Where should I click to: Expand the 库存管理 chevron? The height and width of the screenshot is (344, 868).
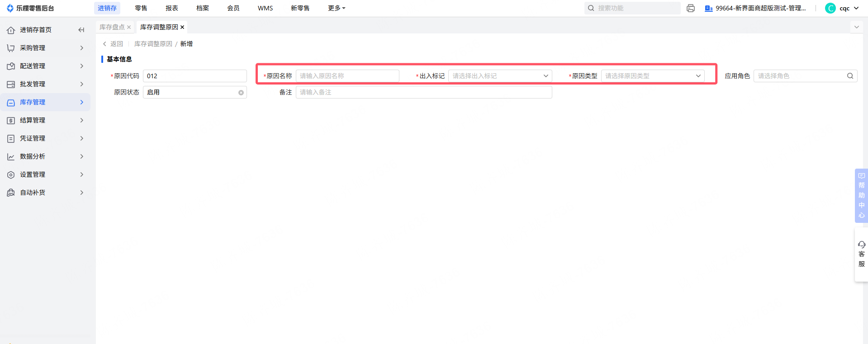[82, 102]
